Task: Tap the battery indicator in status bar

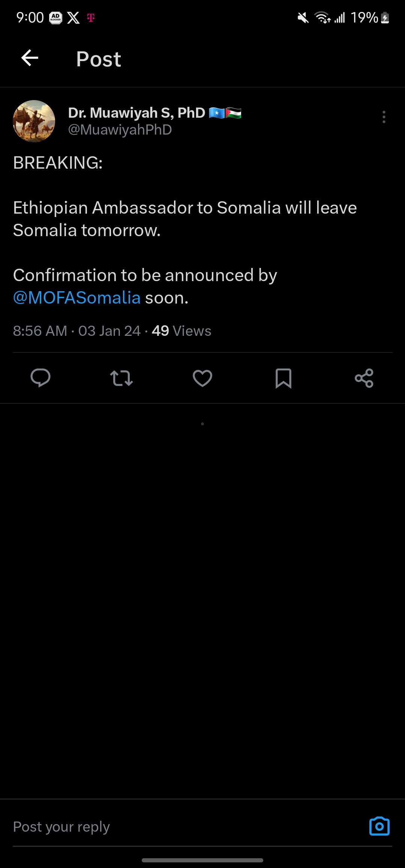Action: pos(385,18)
